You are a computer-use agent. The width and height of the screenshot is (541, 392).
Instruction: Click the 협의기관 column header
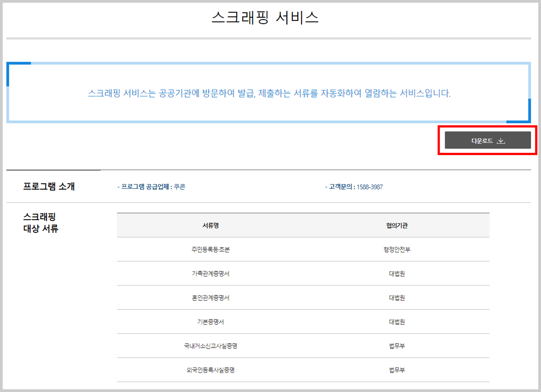(x=397, y=225)
